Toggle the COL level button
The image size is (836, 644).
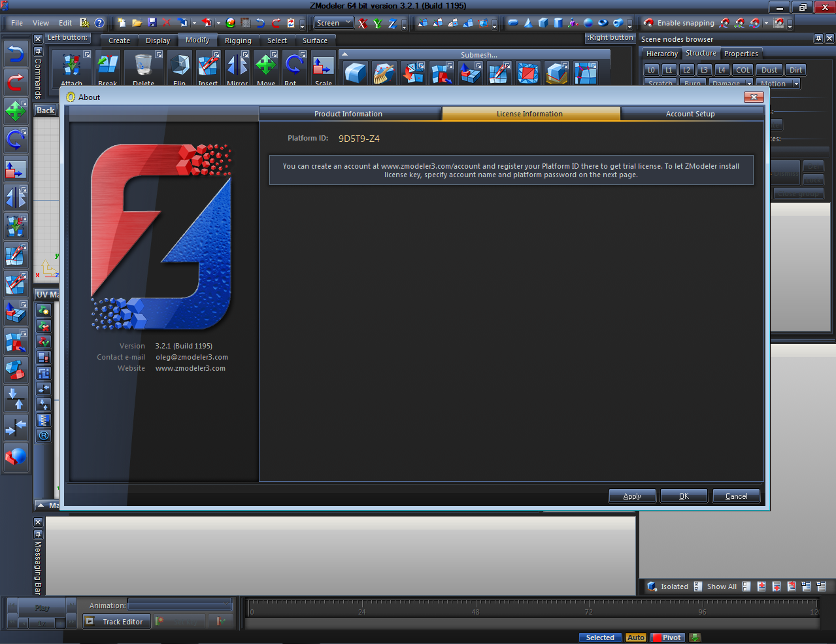[743, 70]
